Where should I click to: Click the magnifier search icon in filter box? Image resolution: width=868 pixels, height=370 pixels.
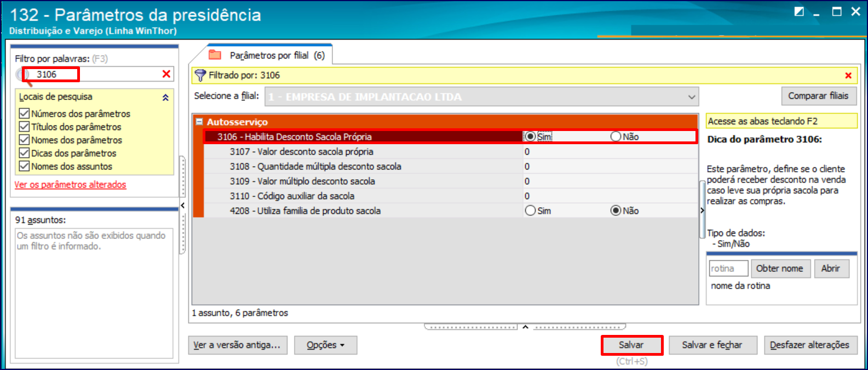click(22, 75)
